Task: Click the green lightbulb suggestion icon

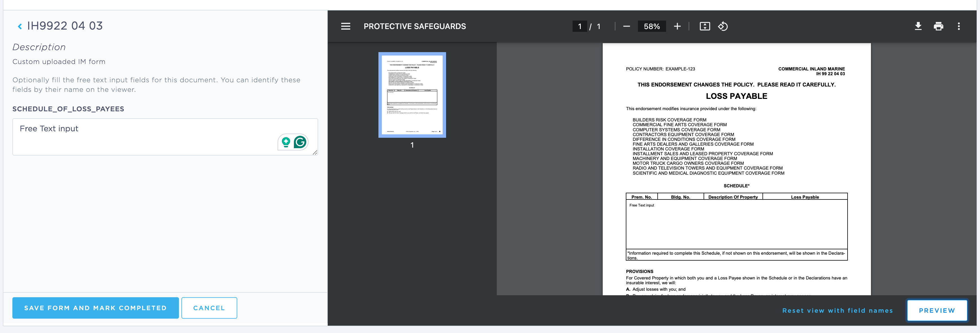Action: click(x=286, y=142)
